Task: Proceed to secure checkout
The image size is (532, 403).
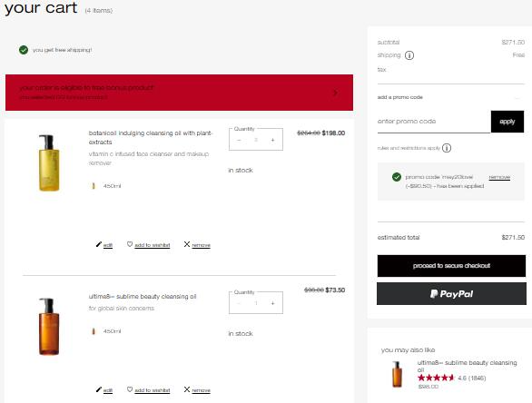Action: click(451, 266)
